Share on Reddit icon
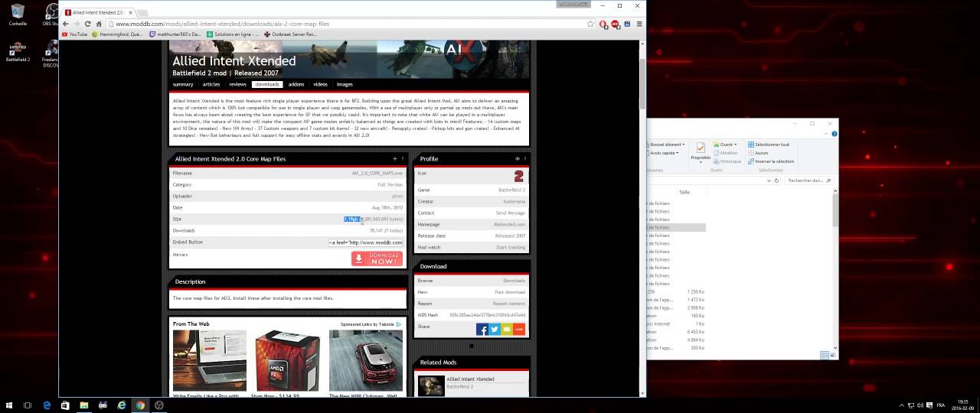Image resolution: width=980 pixels, height=413 pixels. click(x=519, y=329)
